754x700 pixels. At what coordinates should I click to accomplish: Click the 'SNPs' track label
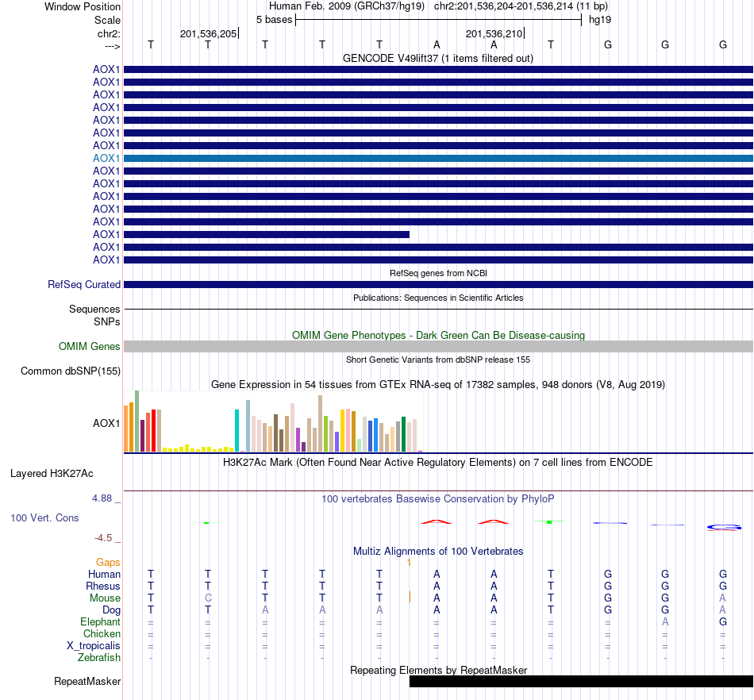(107, 321)
